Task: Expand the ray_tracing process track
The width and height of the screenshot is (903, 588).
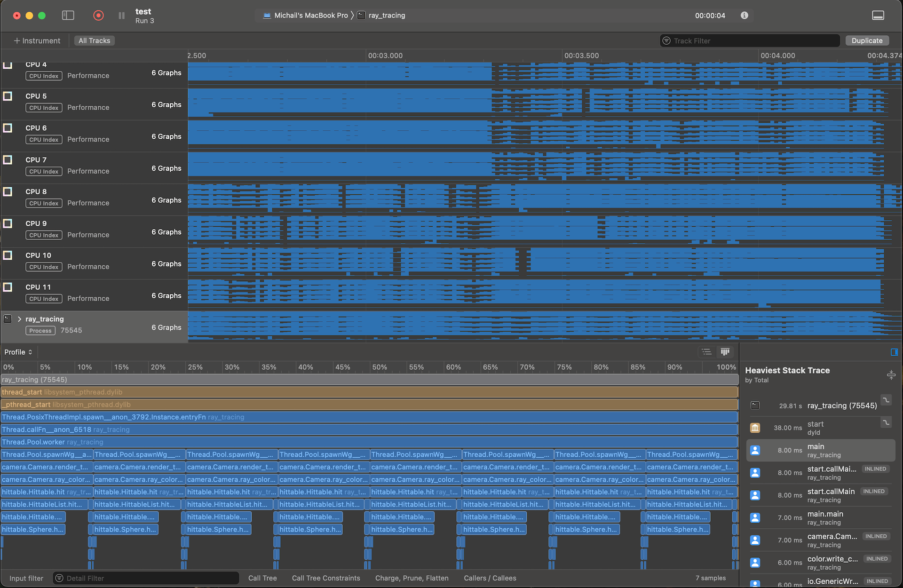Action: [x=19, y=319]
